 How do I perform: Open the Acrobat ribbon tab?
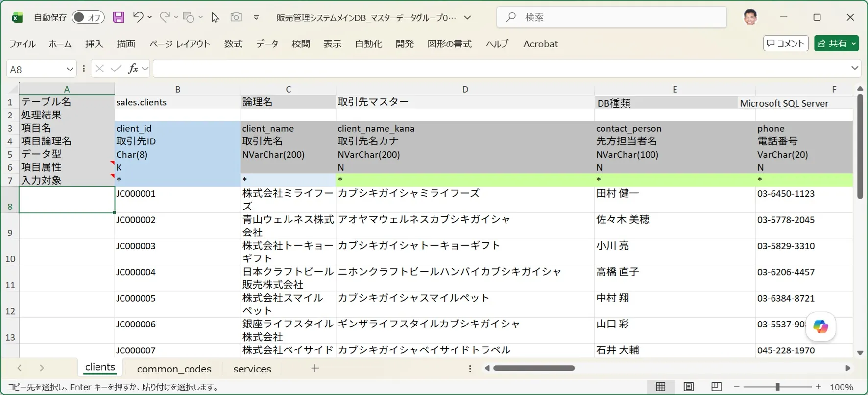pos(541,44)
